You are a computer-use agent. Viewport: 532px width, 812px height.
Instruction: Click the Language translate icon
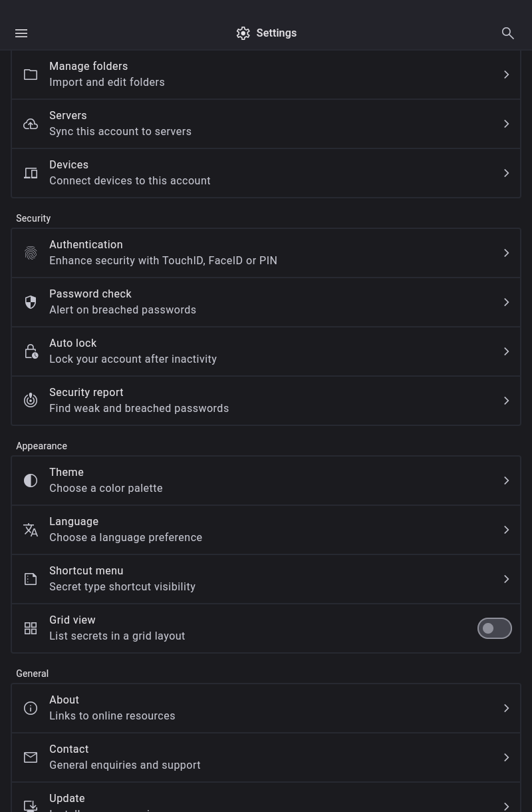pos(31,530)
